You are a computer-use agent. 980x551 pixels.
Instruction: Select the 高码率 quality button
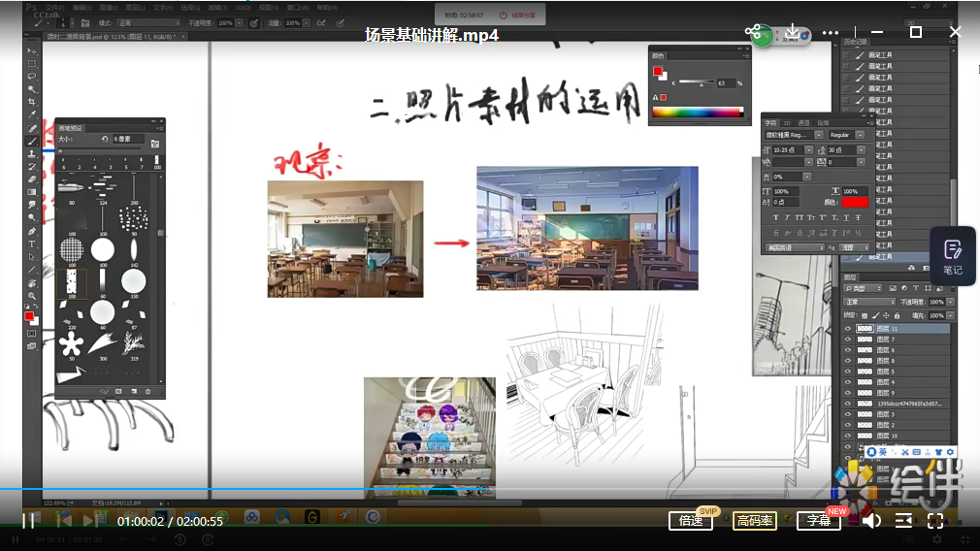tap(754, 520)
